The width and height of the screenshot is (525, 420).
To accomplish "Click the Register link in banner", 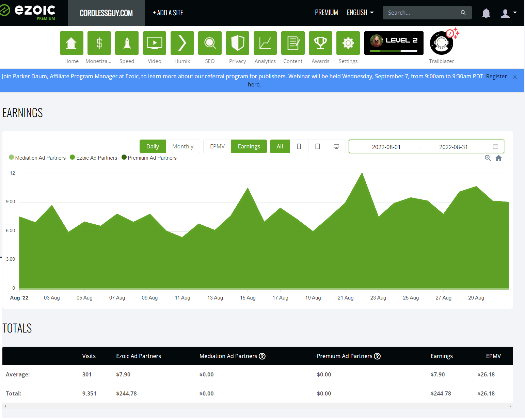I will coord(496,76).
